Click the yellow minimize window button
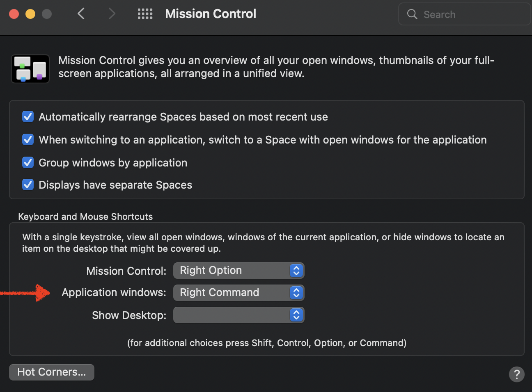 tap(30, 14)
